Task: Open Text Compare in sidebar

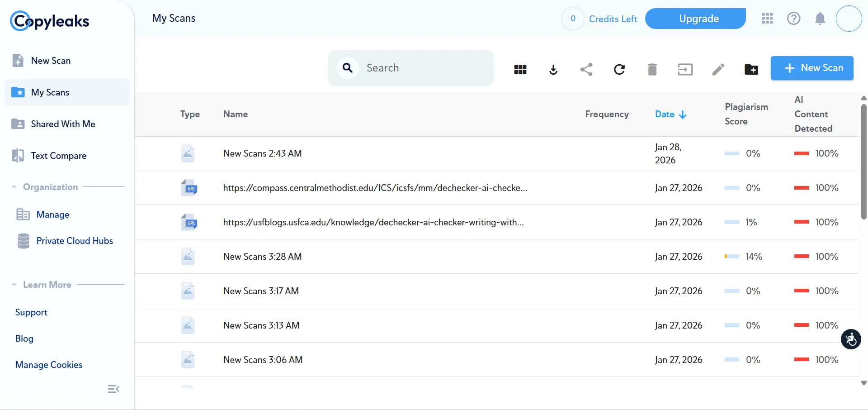Action: (58, 156)
